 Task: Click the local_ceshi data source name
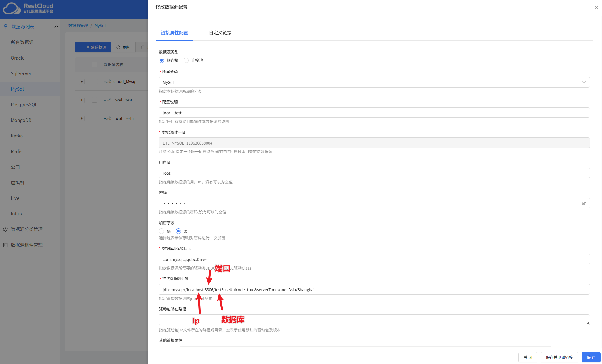pyautogui.click(x=123, y=118)
